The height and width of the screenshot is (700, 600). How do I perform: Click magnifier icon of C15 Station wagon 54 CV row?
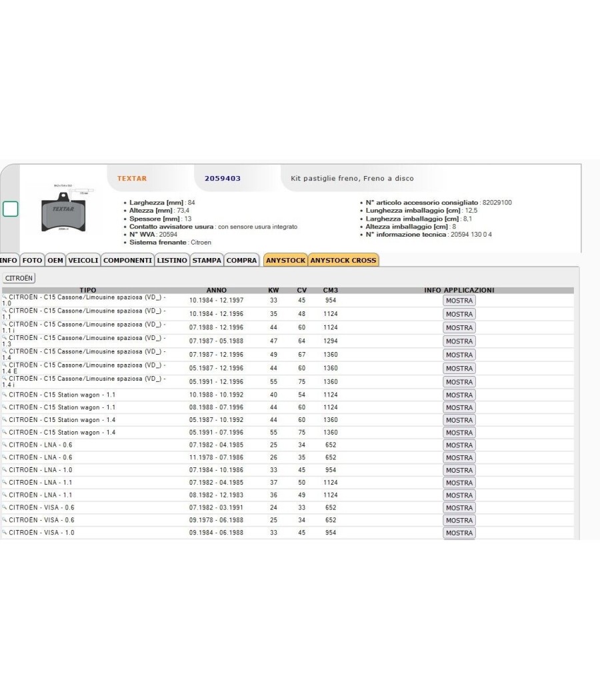pos(5,395)
